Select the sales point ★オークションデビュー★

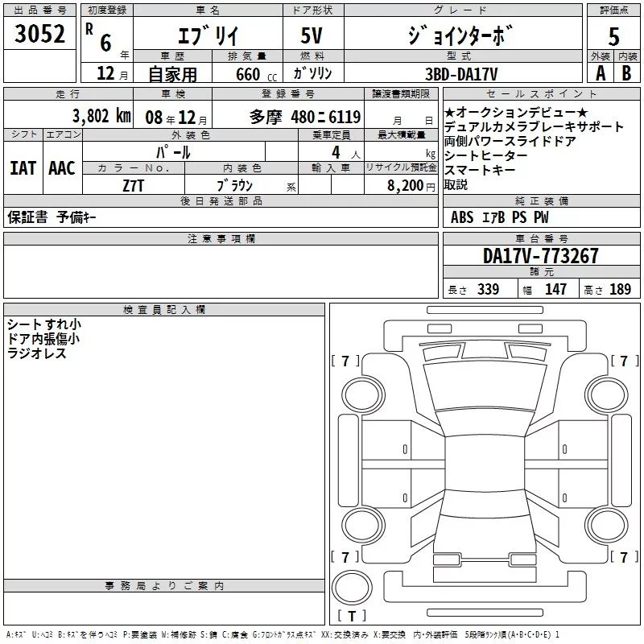[x=516, y=112]
